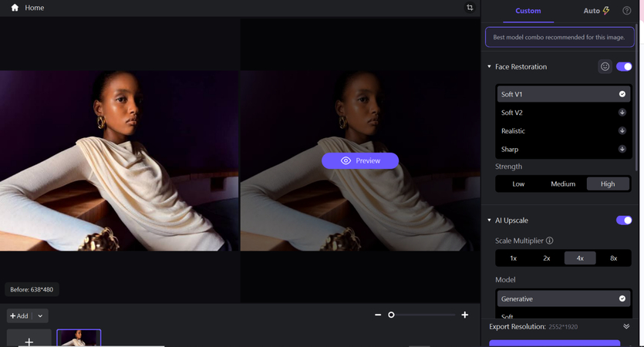The width and height of the screenshot is (644, 347).
Task: Click the Sharp model row
Action: (564, 149)
